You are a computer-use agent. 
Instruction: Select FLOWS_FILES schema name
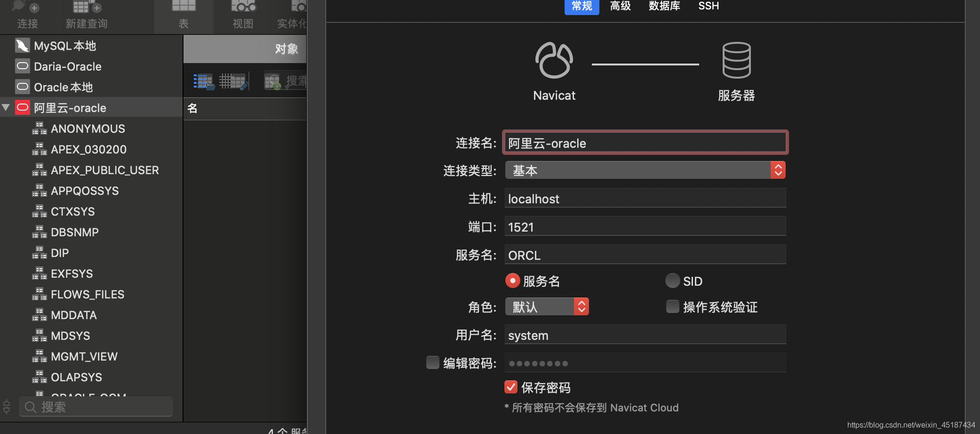88,295
